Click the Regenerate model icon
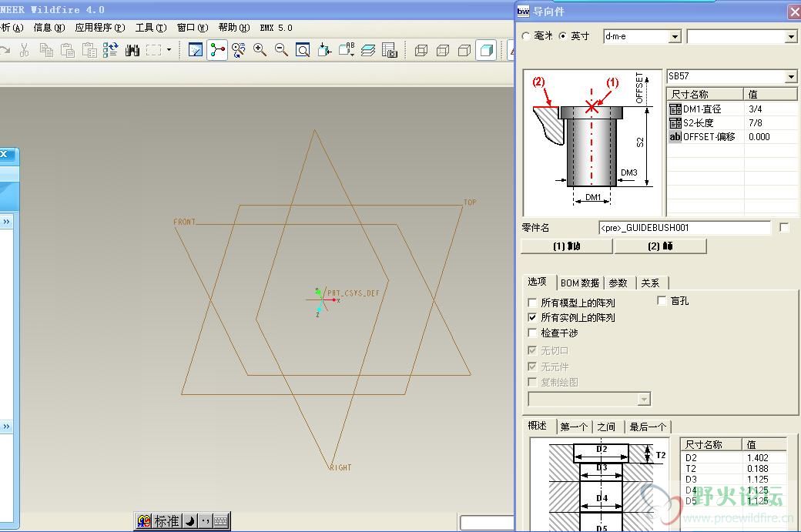This screenshot has height=532, width=801. 110,49
